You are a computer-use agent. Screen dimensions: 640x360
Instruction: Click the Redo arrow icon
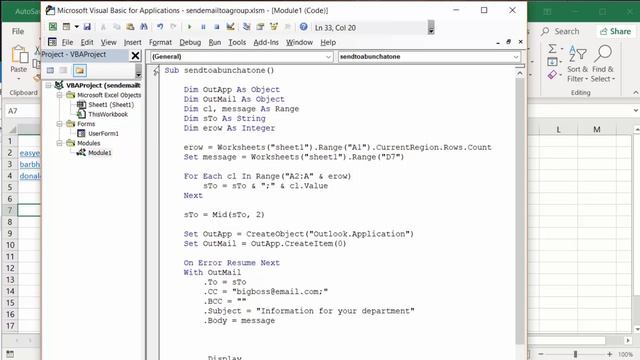[173, 27]
